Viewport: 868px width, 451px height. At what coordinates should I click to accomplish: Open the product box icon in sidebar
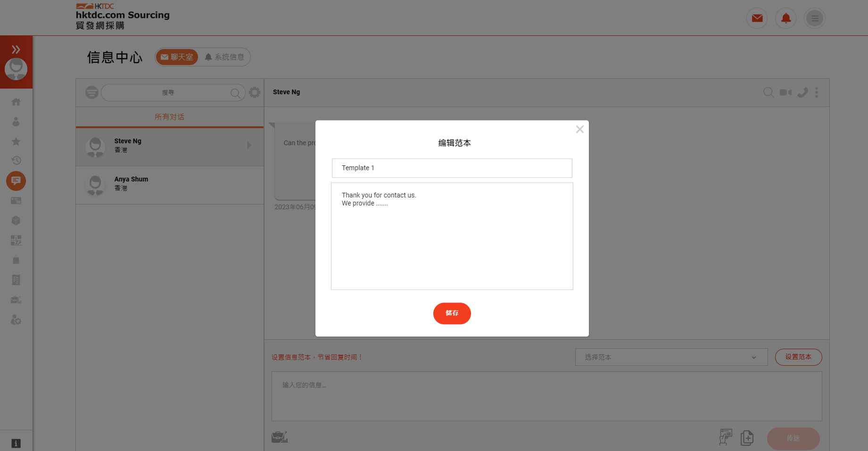(16, 221)
